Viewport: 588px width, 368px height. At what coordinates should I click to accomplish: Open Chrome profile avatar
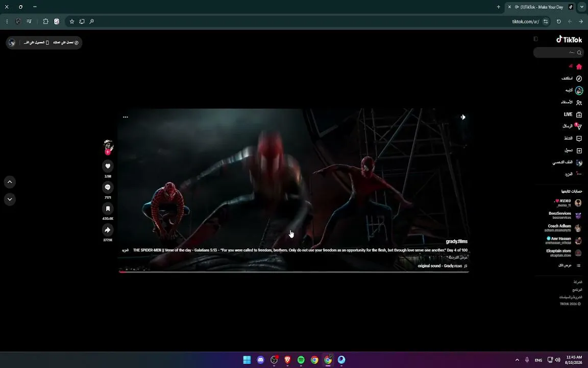pyautogui.click(x=18, y=21)
